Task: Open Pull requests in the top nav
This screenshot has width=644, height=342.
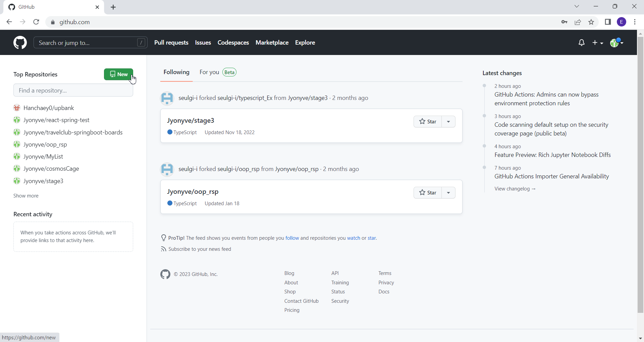Action: [171, 43]
